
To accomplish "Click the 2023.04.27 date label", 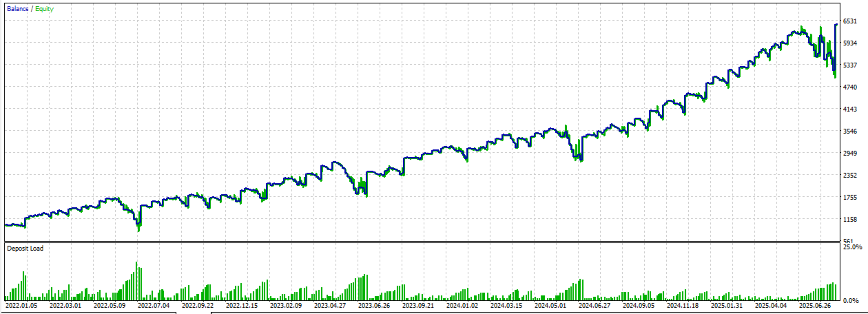I will pos(330,304).
